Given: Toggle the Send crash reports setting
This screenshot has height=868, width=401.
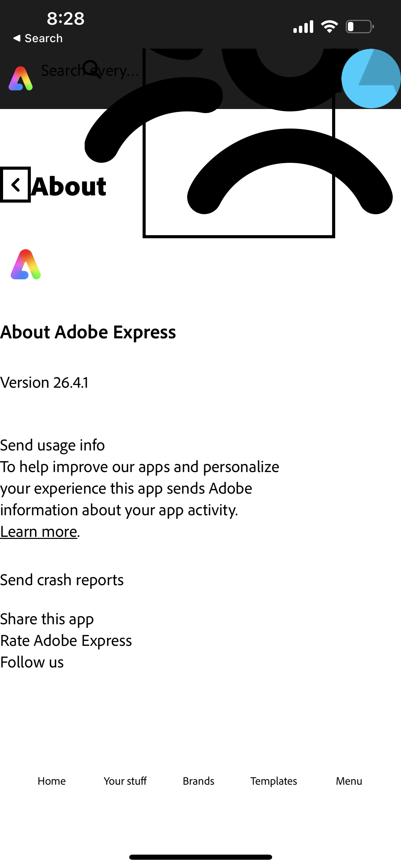Looking at the screenshot, I should coord(62,580).
